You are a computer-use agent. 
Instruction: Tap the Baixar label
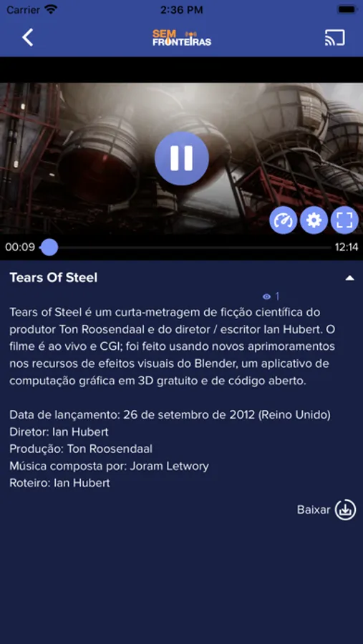[x=314, y=509]
